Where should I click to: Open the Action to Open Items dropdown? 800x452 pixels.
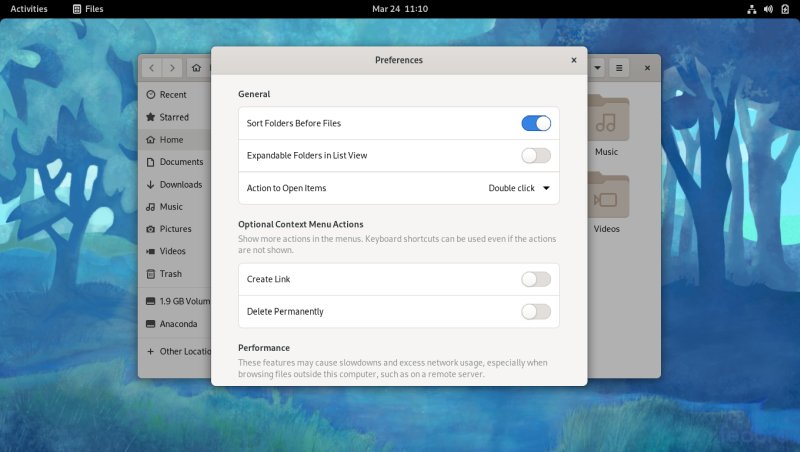(x=519, y=188)
